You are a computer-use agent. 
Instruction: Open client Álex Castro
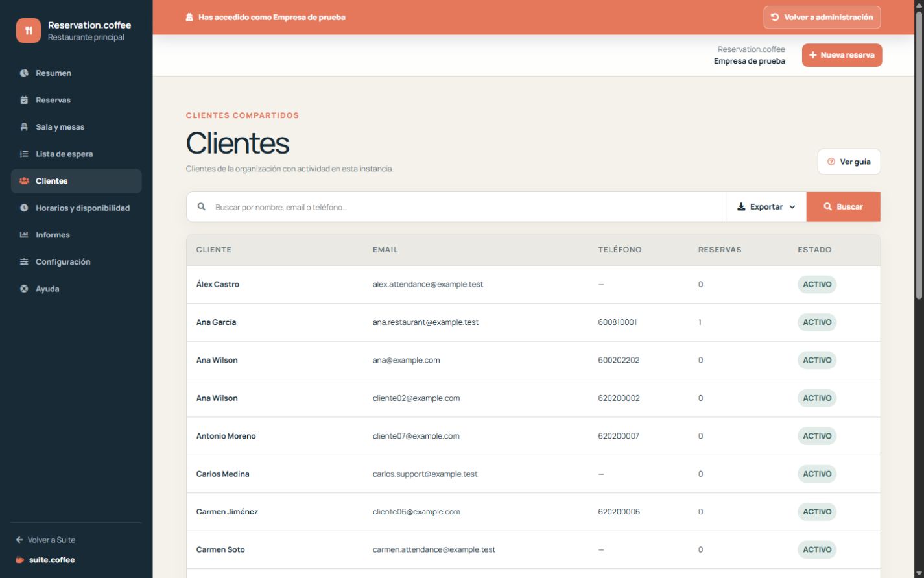click(218, 284)
